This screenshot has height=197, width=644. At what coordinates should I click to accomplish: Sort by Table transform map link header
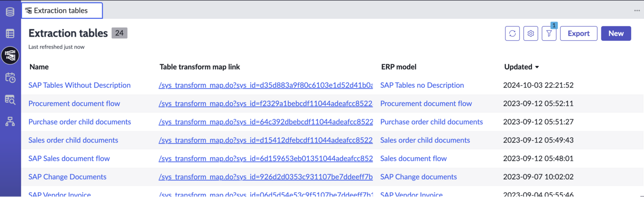tap(200, 67)
